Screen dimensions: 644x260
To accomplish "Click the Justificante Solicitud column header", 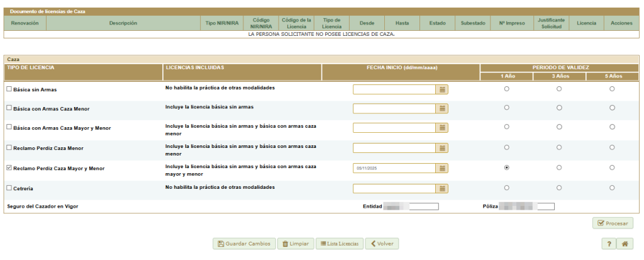I will click(551, 23).
